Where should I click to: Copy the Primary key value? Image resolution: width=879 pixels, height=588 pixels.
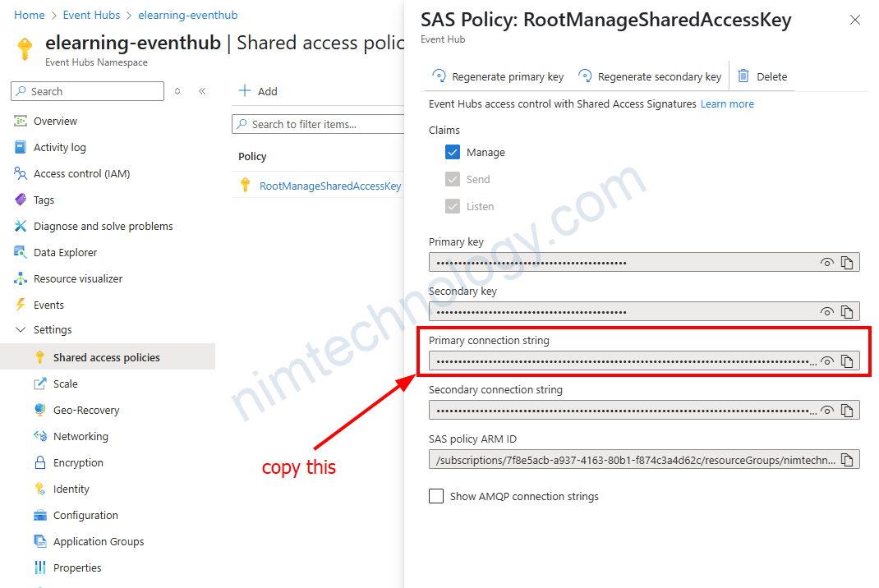point(847,263)
